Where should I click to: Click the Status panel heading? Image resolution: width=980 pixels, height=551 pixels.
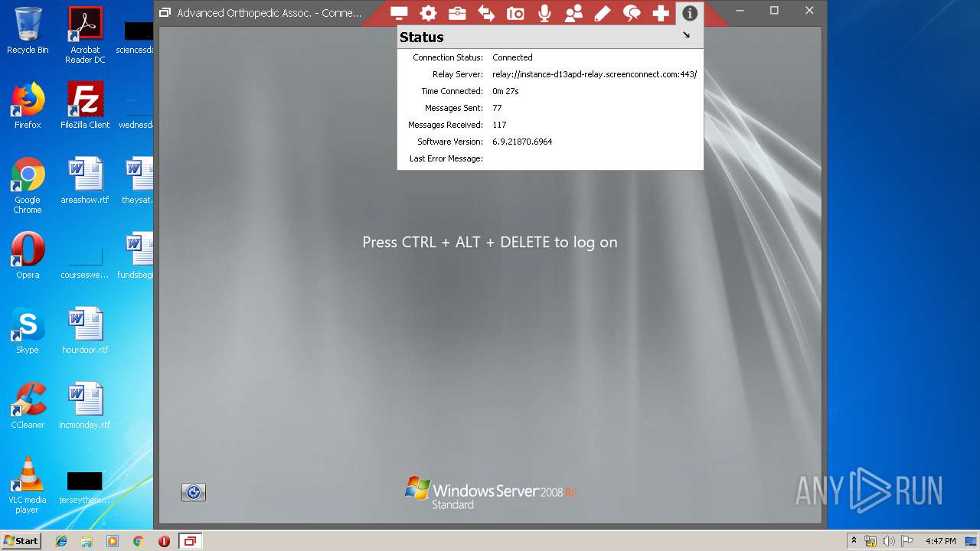tap(421, 37)
